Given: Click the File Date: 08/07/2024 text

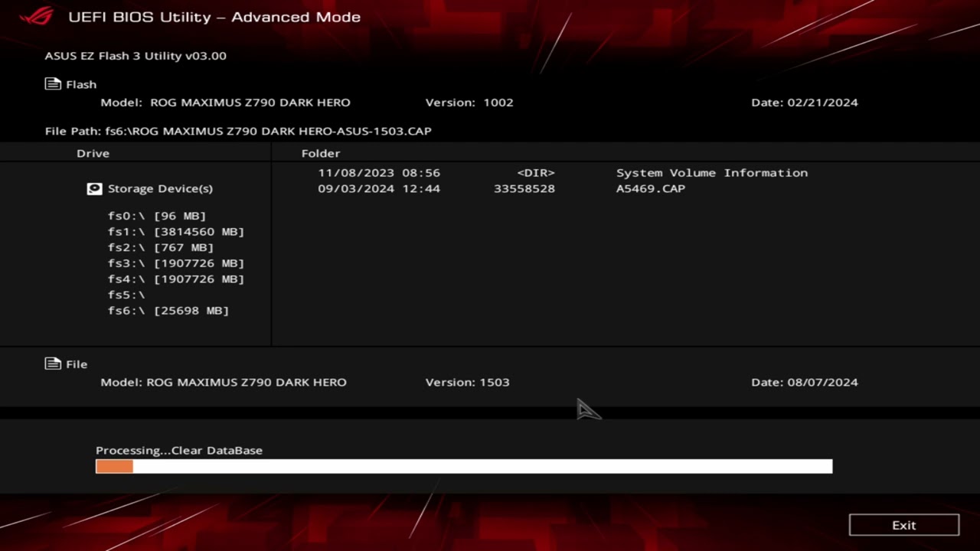Looking at the screenshot, I should [805, 382].
